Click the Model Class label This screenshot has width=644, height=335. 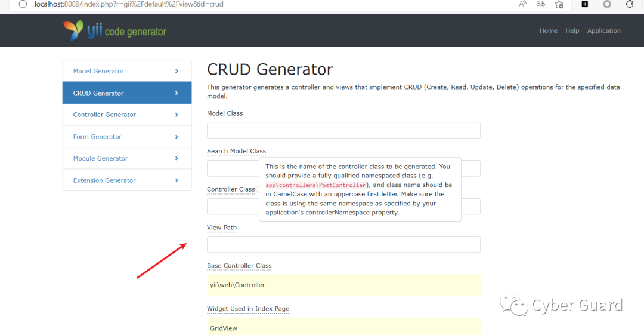point(225,113)
